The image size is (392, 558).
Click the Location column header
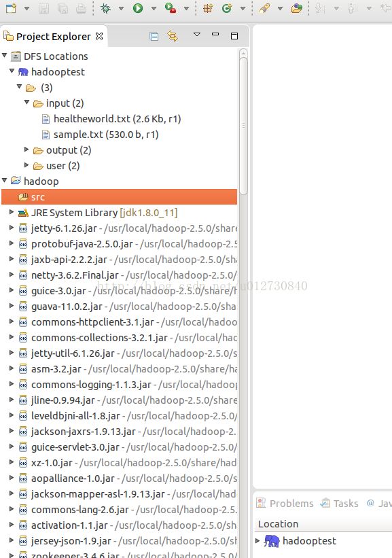coord(278,524)
